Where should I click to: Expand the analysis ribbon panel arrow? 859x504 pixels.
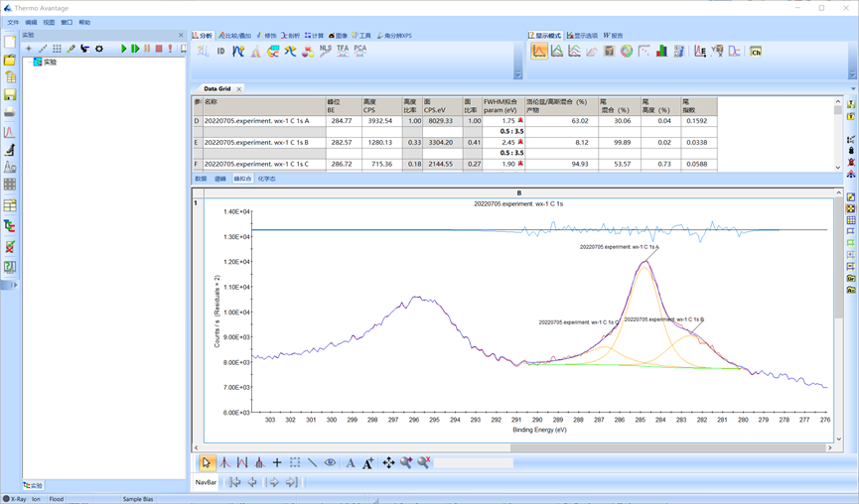517,74
